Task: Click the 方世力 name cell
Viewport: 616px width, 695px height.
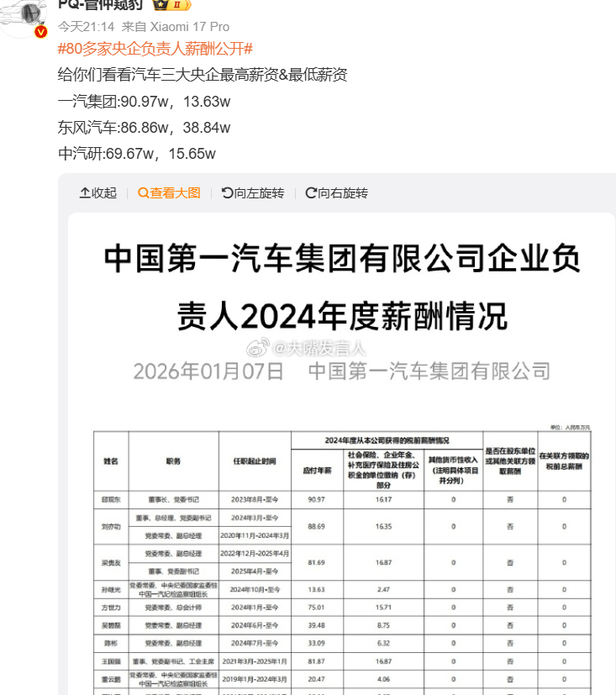Action: tap(111, 608)
